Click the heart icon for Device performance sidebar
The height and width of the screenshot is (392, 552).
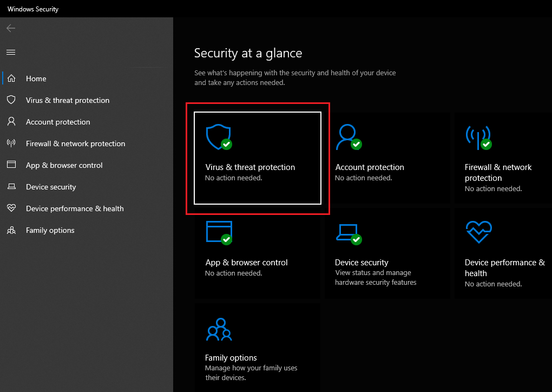(x=11, y=208)
